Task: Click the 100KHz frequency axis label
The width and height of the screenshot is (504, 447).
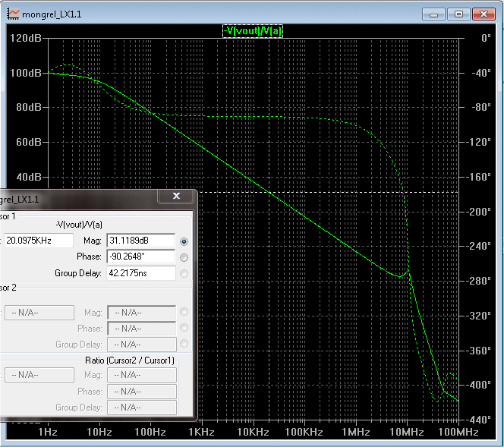Action: (x=304, y=432)
